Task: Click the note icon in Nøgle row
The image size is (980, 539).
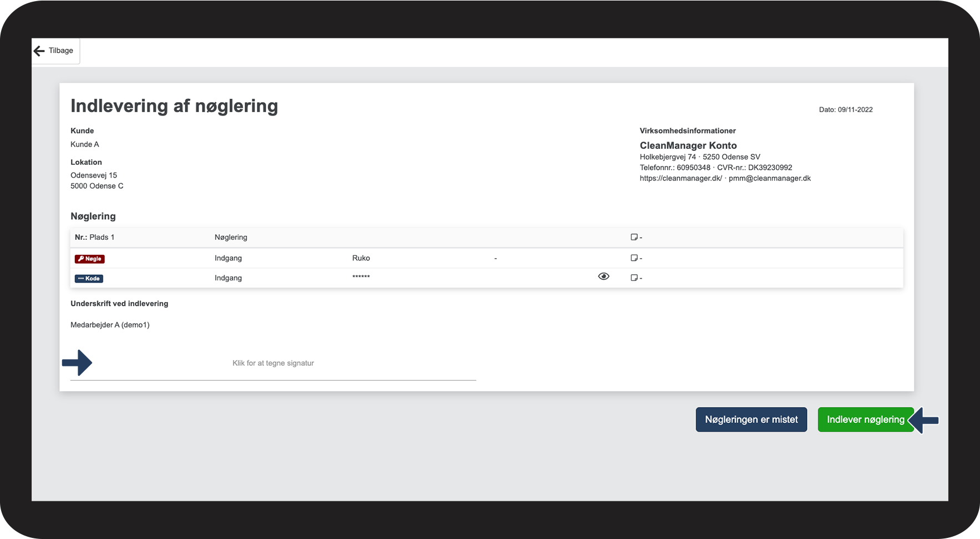Action: 634,258
